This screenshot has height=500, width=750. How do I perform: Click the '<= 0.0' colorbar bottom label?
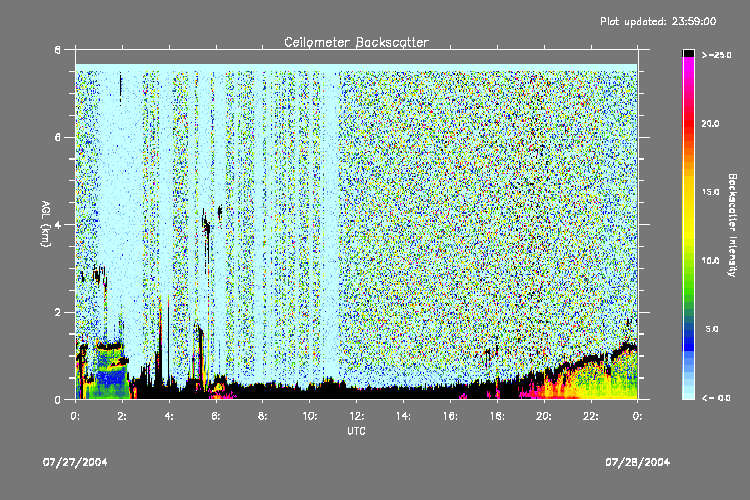point(717,398)
